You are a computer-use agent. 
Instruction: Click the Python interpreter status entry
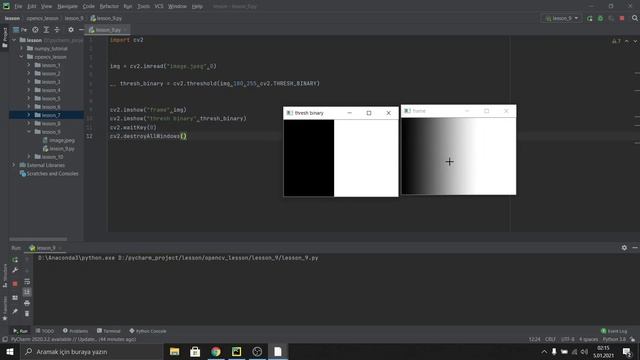[x=614, y=339]
